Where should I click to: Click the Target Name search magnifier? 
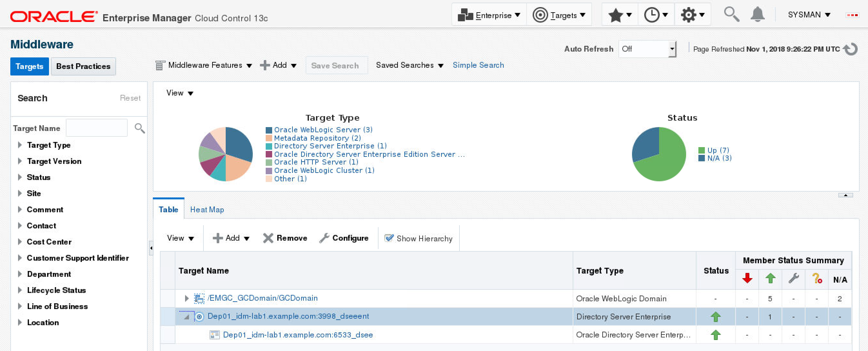pos(140,128)
